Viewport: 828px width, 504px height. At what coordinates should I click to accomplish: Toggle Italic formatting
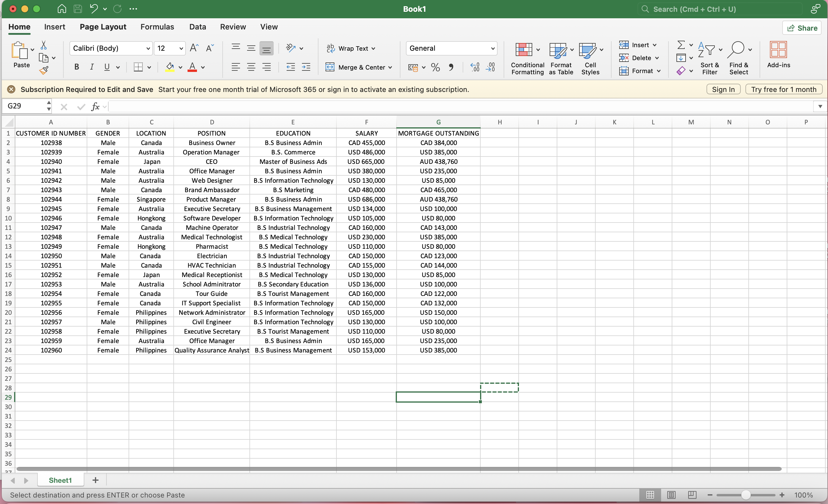point(92,67)
